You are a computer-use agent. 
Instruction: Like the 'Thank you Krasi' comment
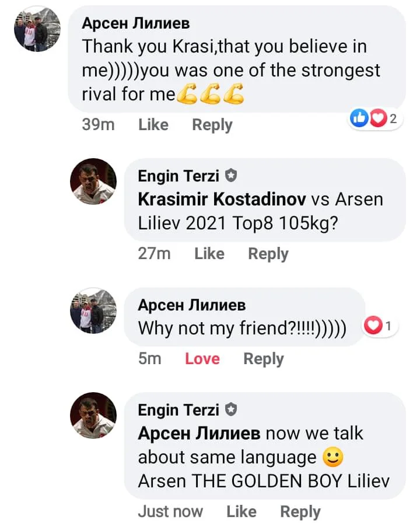(153, 125)
